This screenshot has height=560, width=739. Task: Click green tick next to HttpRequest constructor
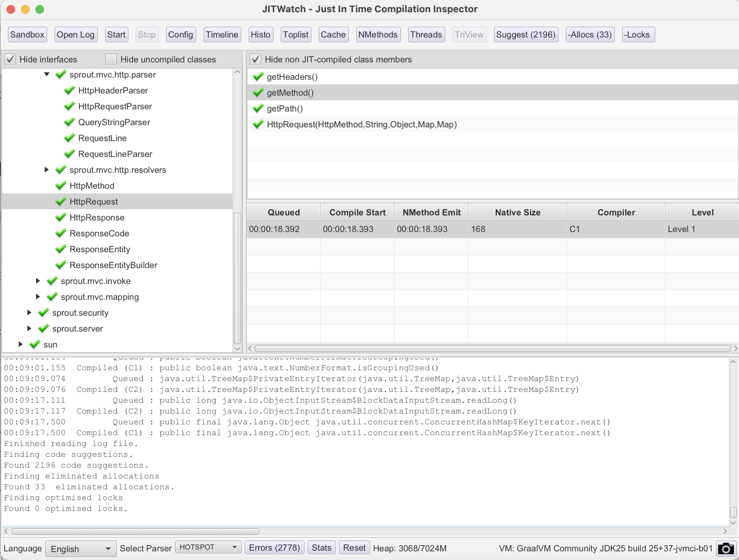coord(258,124)
